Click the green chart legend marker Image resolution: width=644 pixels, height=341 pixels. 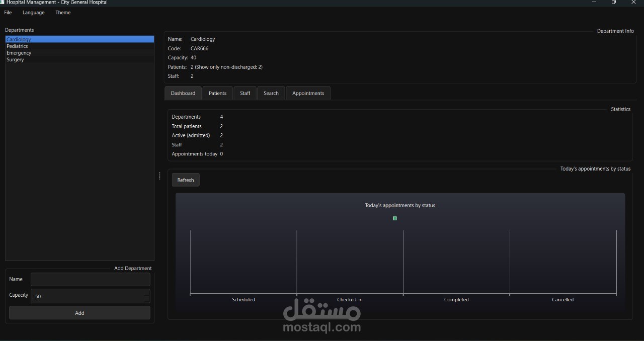pyautogui.click(x=395, y=218)
